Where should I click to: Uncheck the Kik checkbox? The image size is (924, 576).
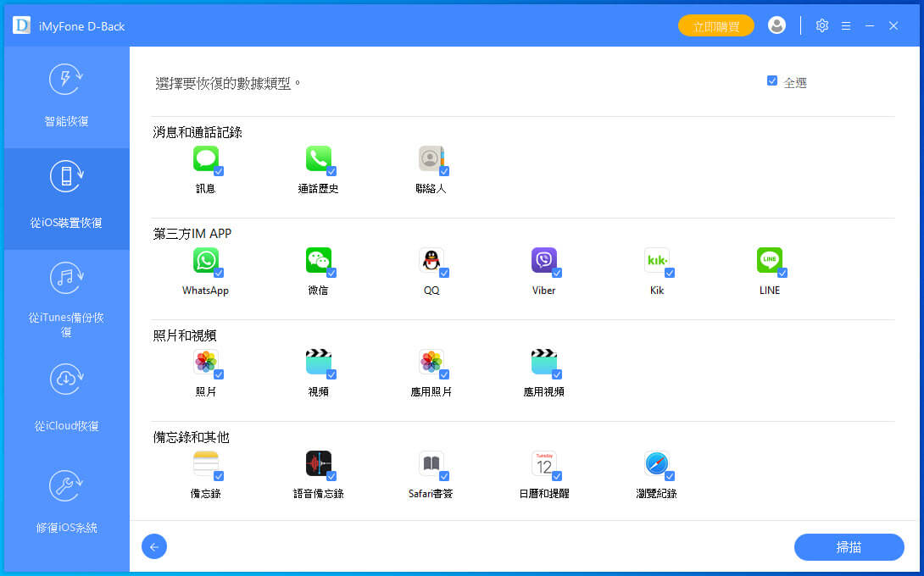tap(670, 273)
